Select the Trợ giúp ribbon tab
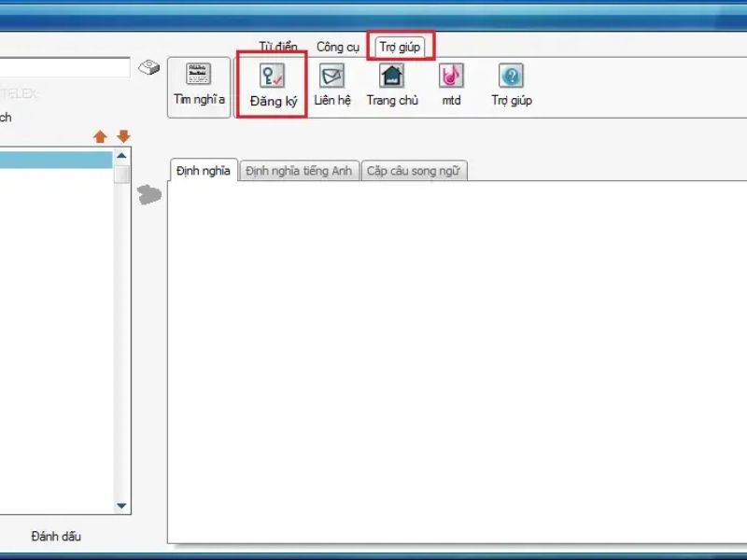Image resolution: width=747 pixels, height=560 pixels. [401, 47]
